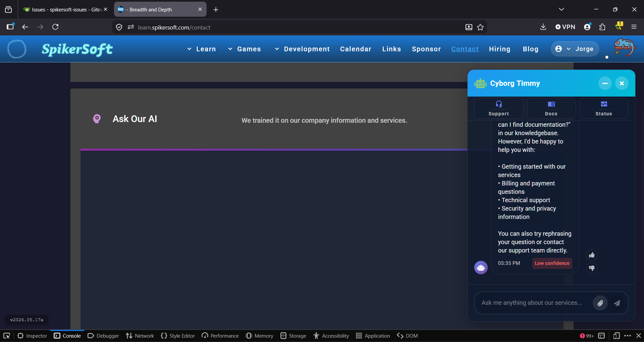Open the Application devtools tab
The image size is (644, 342).
(x=373, y=336)
